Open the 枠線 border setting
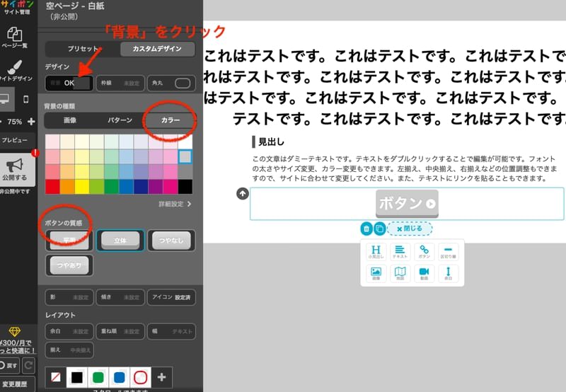This screenshot has width=566, height=392. (120, 83)
